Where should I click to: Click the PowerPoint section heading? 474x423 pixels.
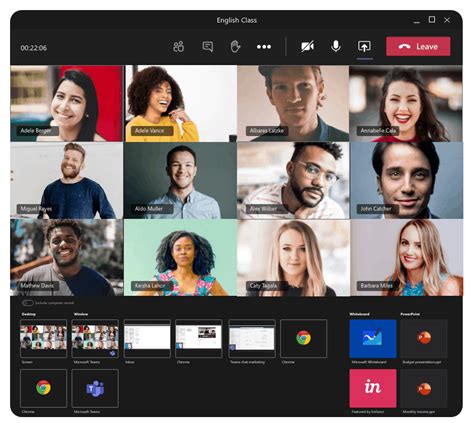(x=410, y=314)
